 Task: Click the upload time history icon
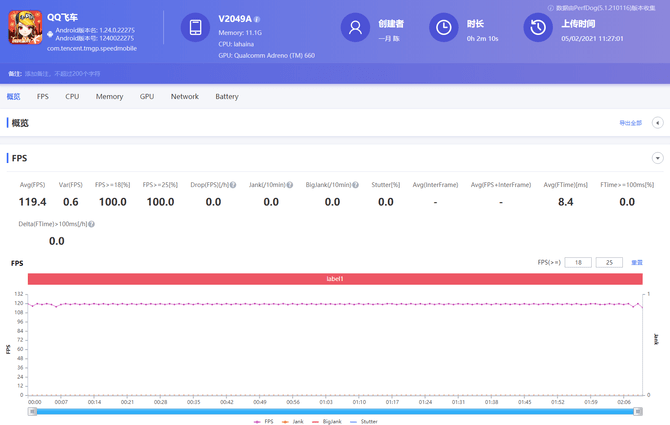tap(538, 27)
